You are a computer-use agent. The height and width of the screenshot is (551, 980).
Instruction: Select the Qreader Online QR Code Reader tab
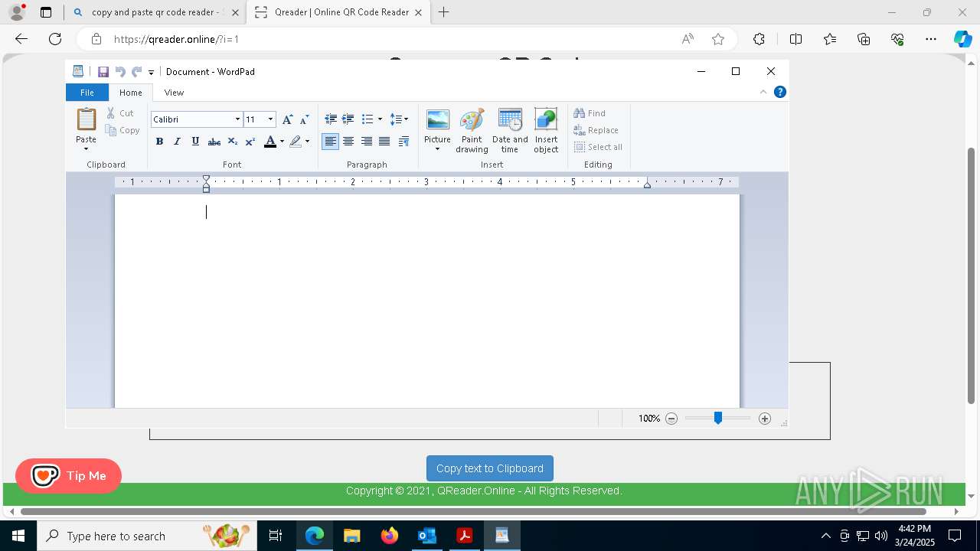pyautogui.click(x=339, y=12)
